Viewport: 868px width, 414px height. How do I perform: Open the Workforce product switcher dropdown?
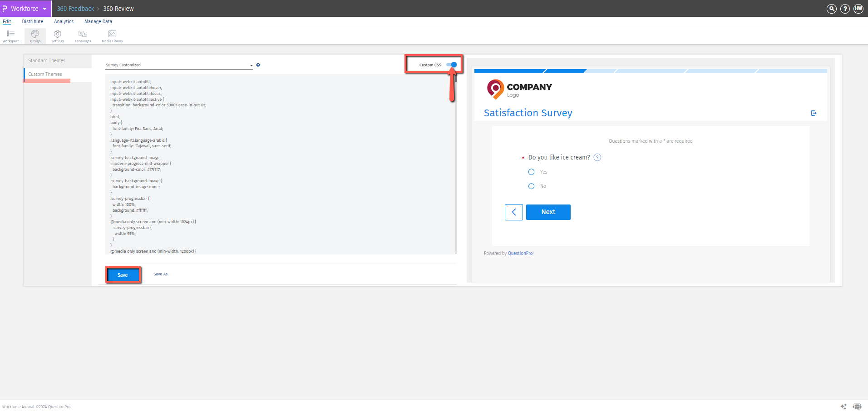[44, 9]
